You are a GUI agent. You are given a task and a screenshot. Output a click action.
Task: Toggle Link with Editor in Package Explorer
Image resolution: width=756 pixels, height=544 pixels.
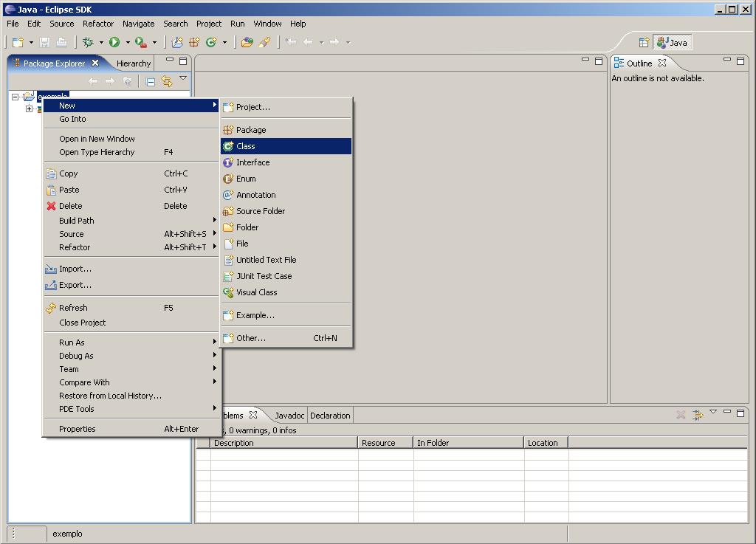click(167, 81)
